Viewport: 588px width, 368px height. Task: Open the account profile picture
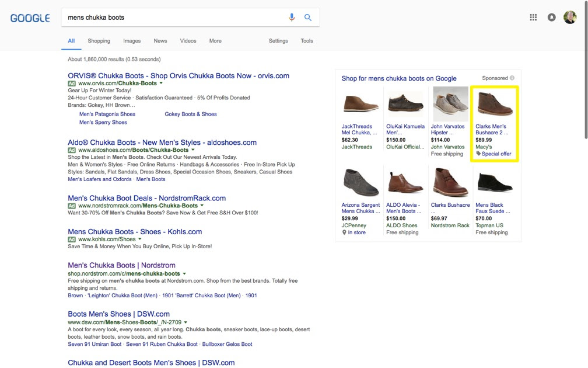coord(569,18)
